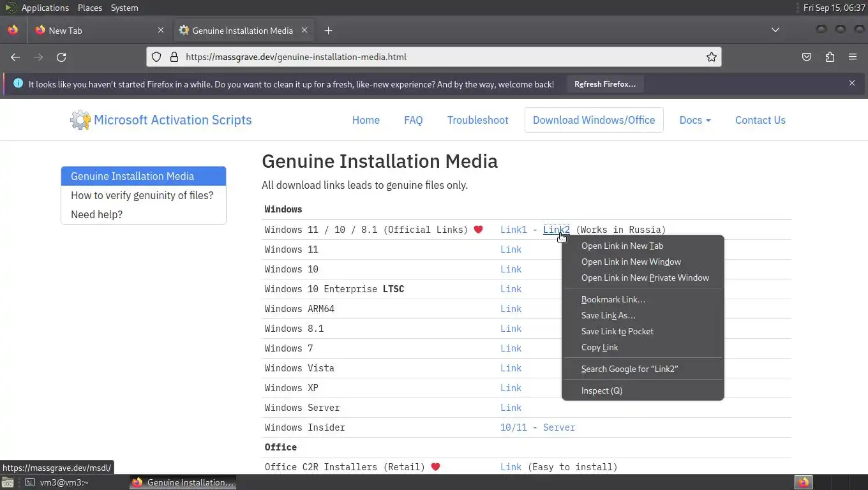Close the Genuine Installation Media tab
The height and width of the screenshot is (490, 868).
tap(304, 30)
